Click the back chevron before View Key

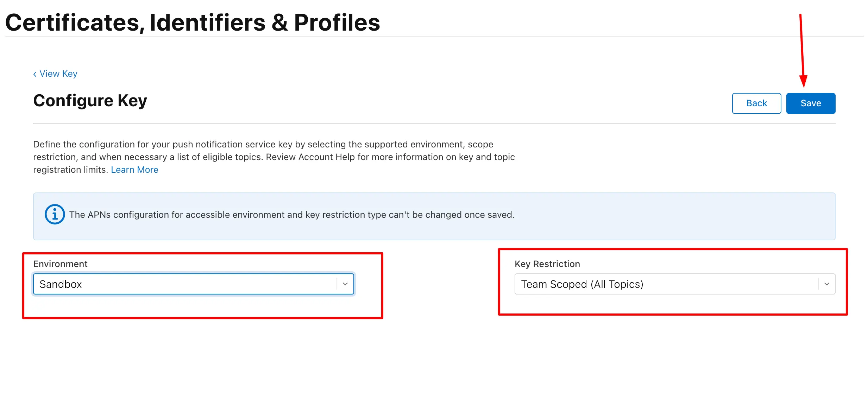[x=34, y=74]
